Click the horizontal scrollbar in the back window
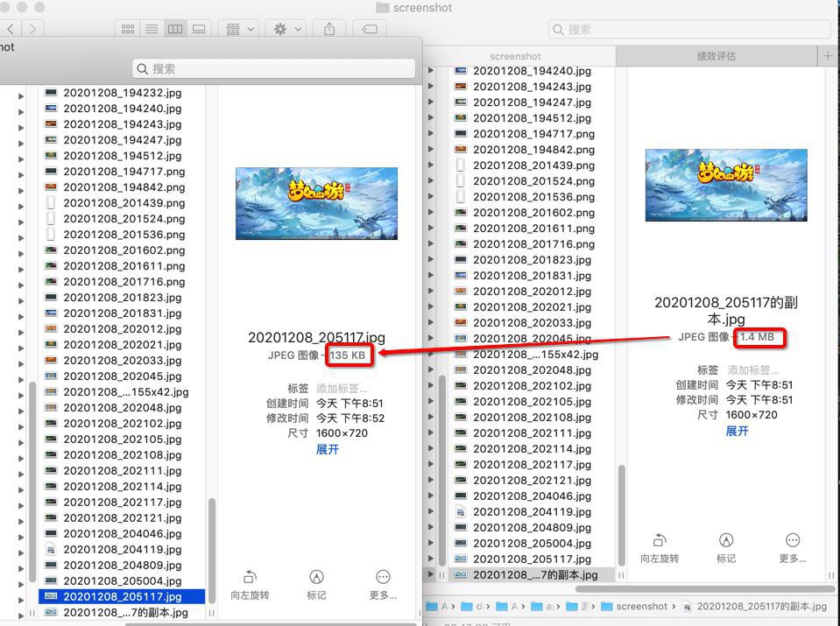840x626 pixels. coord(704,589)
